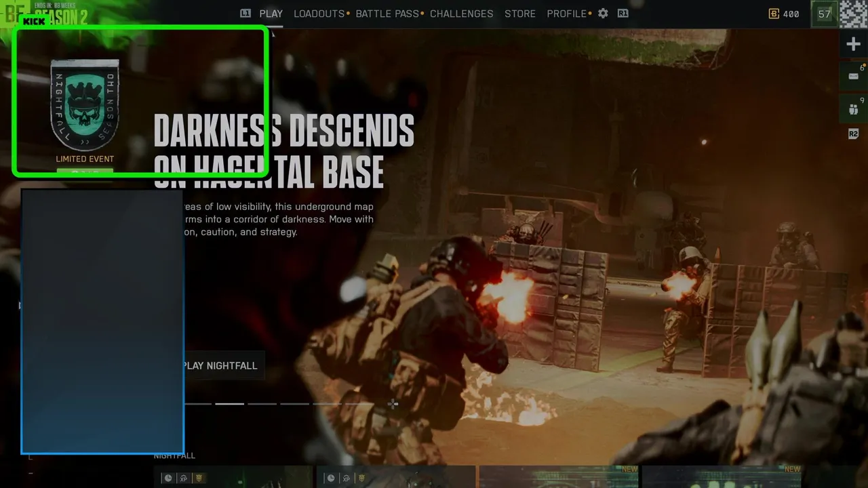Image resolution: width=868 pixels, height=488 pixels.
Task: Select the carousel segment right after the active one
Action: coord(262,404)
